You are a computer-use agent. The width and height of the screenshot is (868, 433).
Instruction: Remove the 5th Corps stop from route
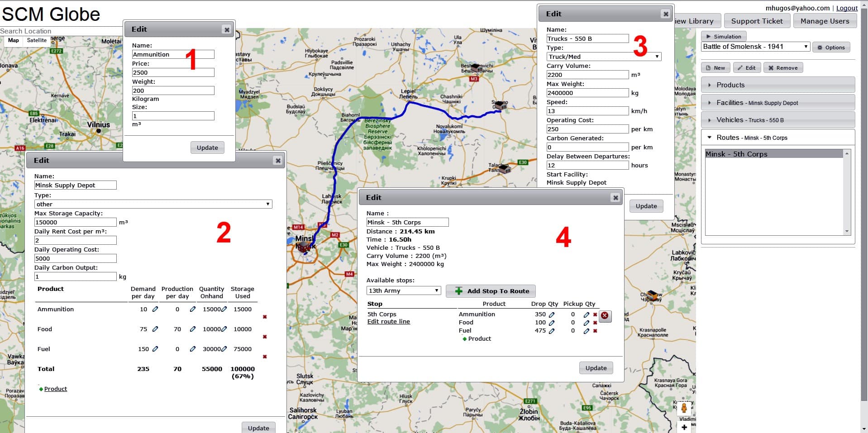605,315
